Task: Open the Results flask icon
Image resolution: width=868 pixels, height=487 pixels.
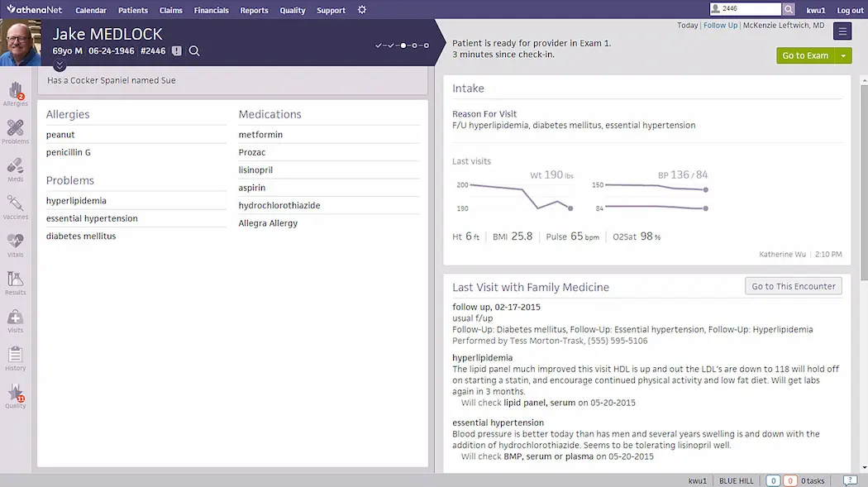Action: coord(15,278)
